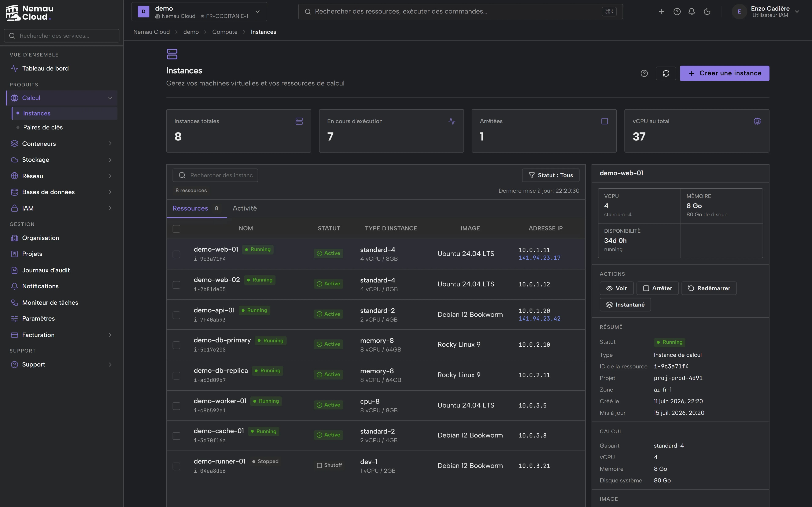Screen dimensions: 812x507
Task: Toggle dark mode moon icon
Action: [x=707, y=11]
